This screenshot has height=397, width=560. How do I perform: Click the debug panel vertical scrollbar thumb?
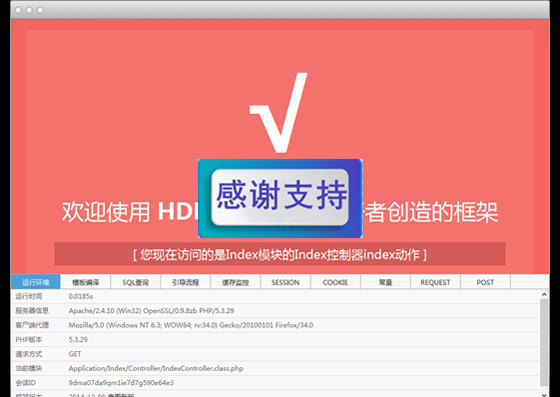544,343
